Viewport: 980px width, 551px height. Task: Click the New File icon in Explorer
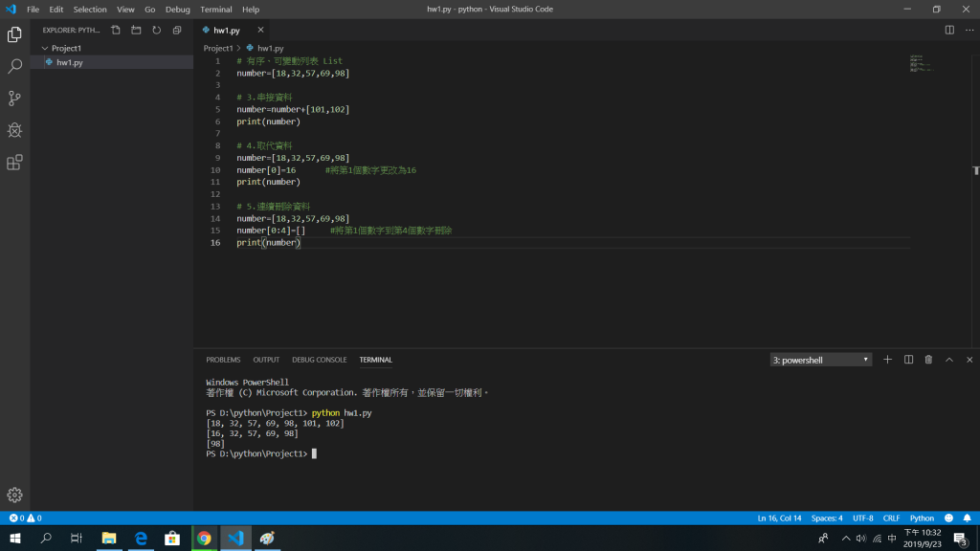pyautogui.click(x=116, y=30)
